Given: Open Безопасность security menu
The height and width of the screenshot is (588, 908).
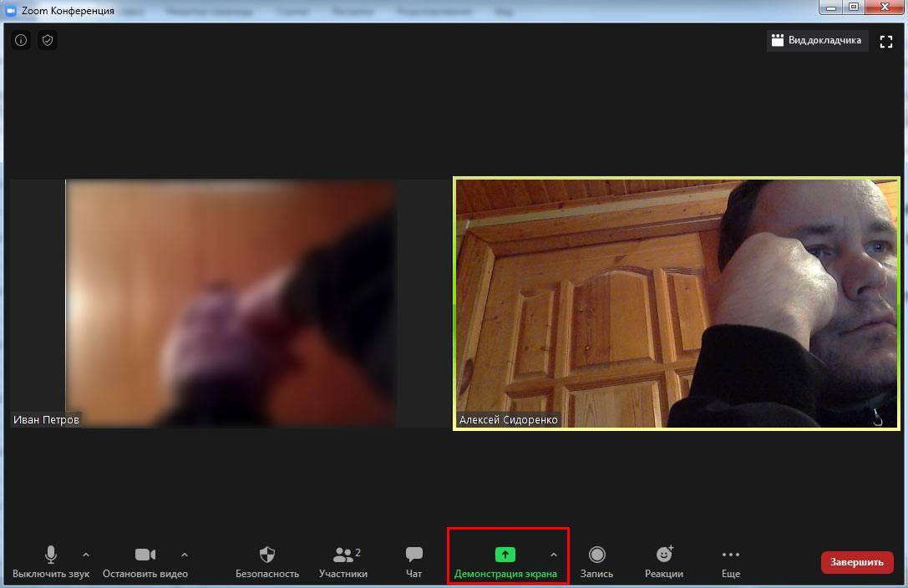Looking at the screenshot, I should point(267,562).
